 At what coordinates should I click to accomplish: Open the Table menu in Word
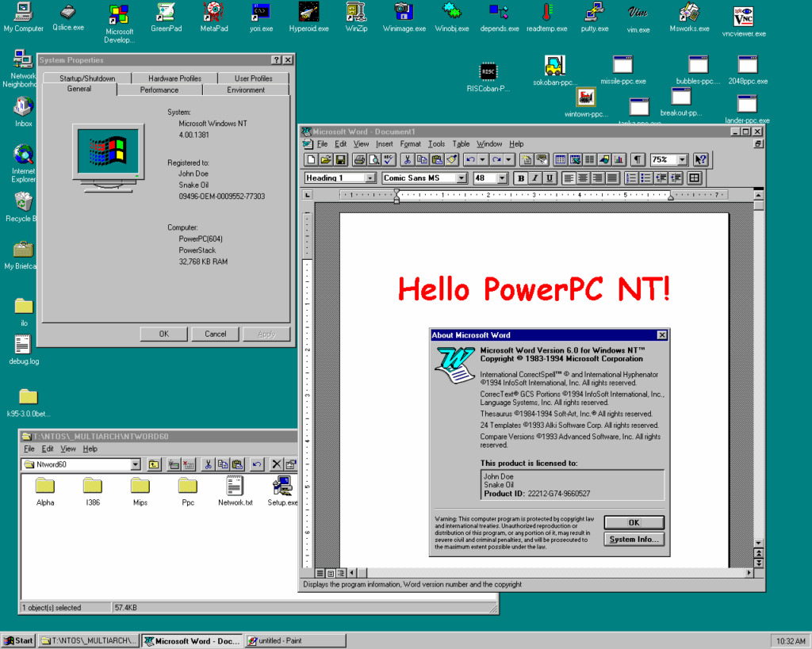[x=461, y=144]
